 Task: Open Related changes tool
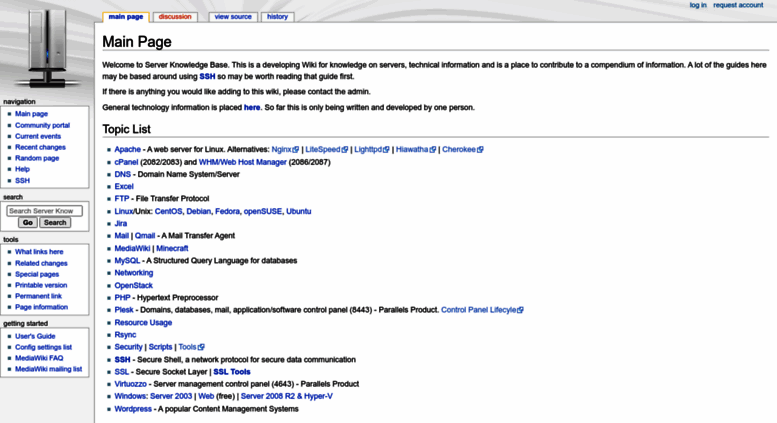coord(41,264)
